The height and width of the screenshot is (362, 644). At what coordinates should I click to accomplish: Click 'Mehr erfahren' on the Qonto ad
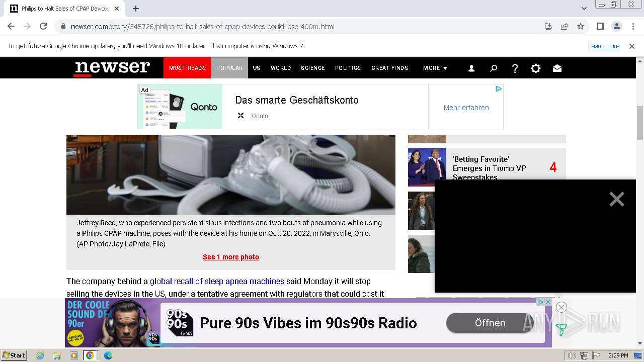[x=466, y=107]
